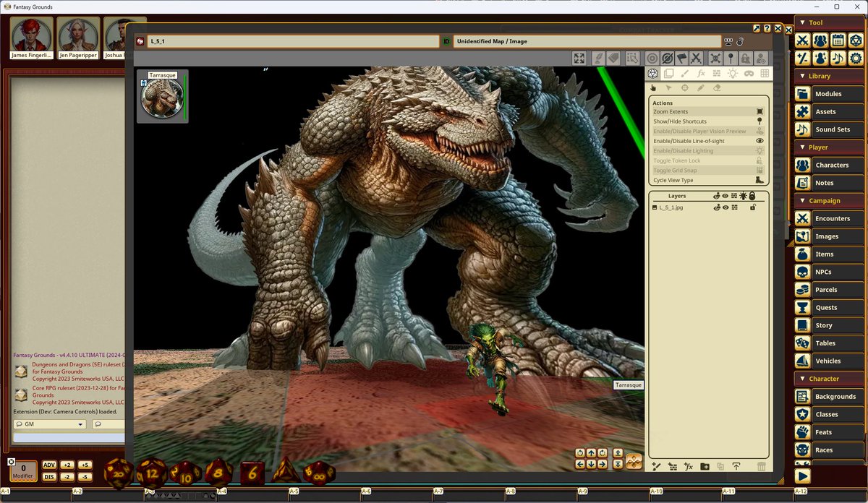Screen dimensions: 868x503
Task: Select the grid tab in image panel
Action: (x=765, y=74)
